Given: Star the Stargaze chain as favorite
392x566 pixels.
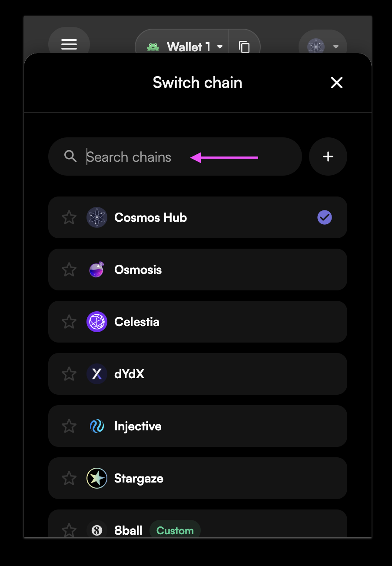Looking at the screenshot, I should point(69,478).
